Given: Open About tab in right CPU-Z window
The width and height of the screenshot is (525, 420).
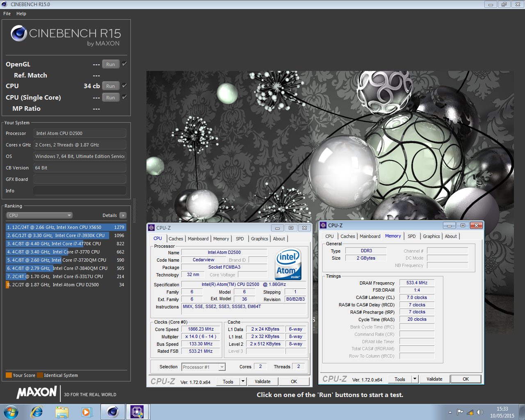Looking at the screenshot, I should tap(451, 236).
